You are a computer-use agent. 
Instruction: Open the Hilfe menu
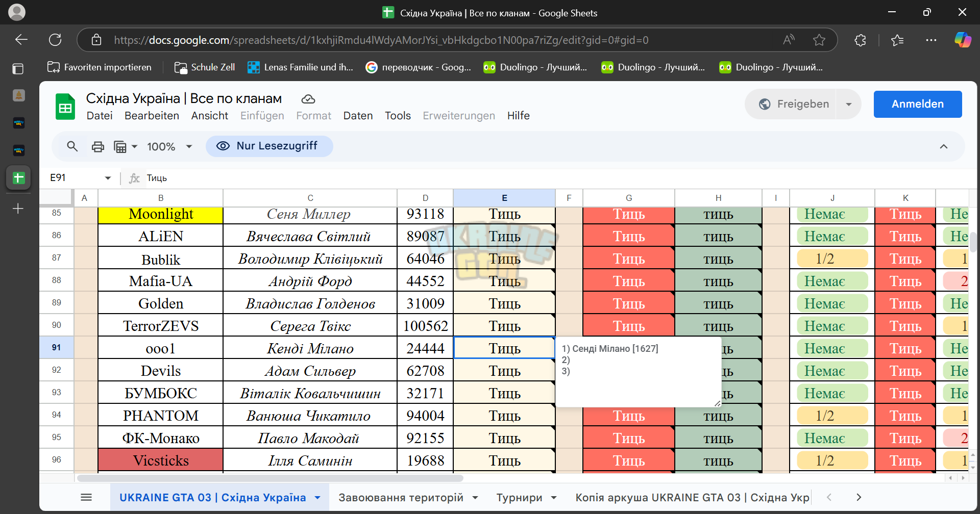coord(519,116)
